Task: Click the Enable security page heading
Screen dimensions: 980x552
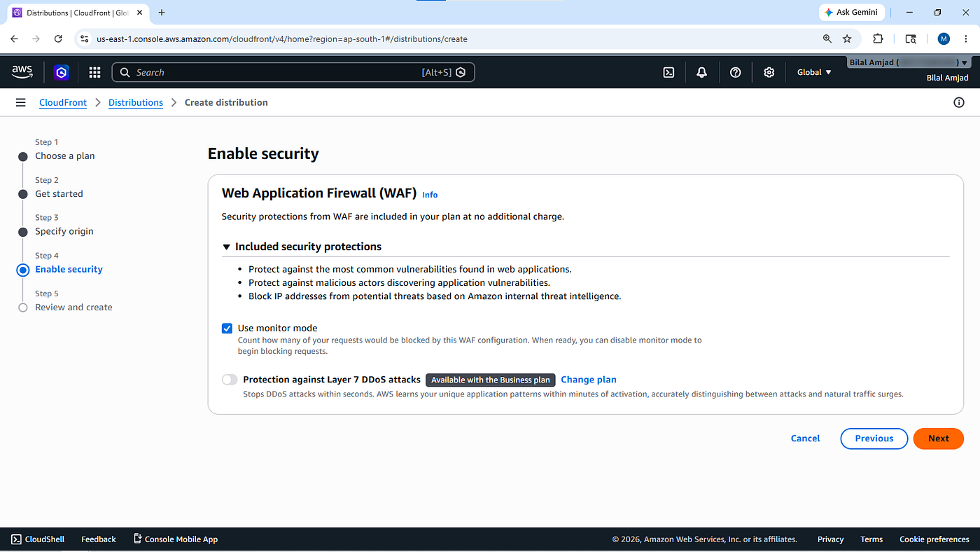Action: [263, 154]
